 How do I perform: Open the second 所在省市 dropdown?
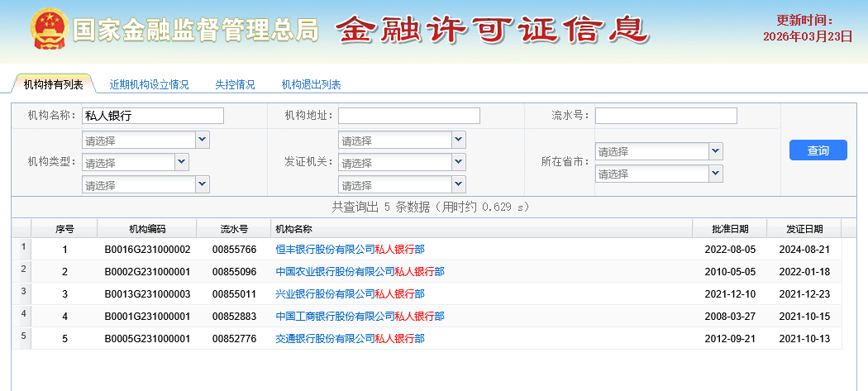716,174
